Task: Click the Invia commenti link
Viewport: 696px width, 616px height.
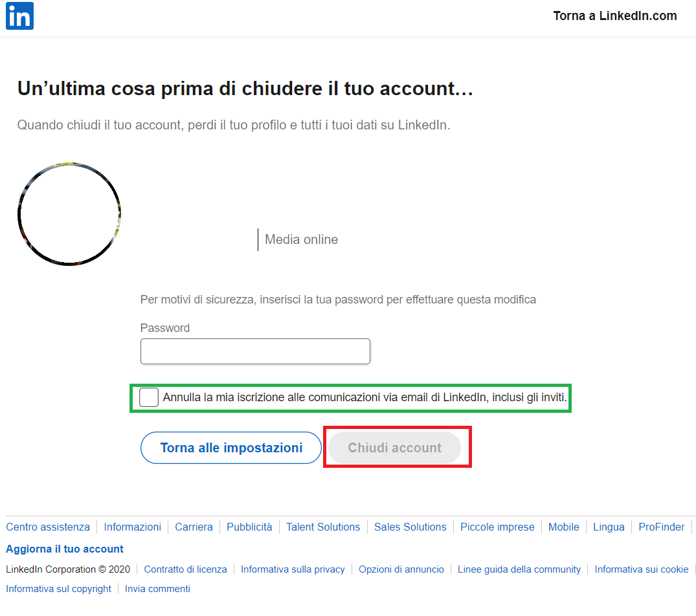Action: [157, 589]
